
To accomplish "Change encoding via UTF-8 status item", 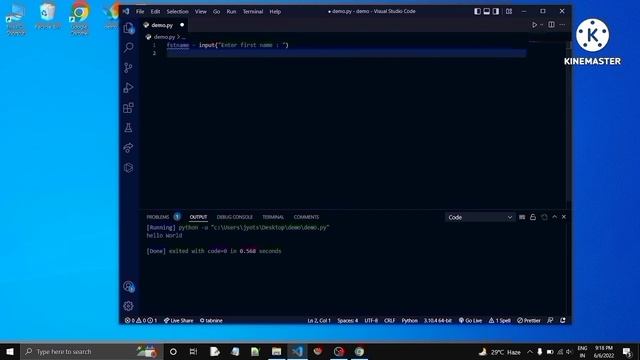I will pyautogui.click(x=371, y=320).
